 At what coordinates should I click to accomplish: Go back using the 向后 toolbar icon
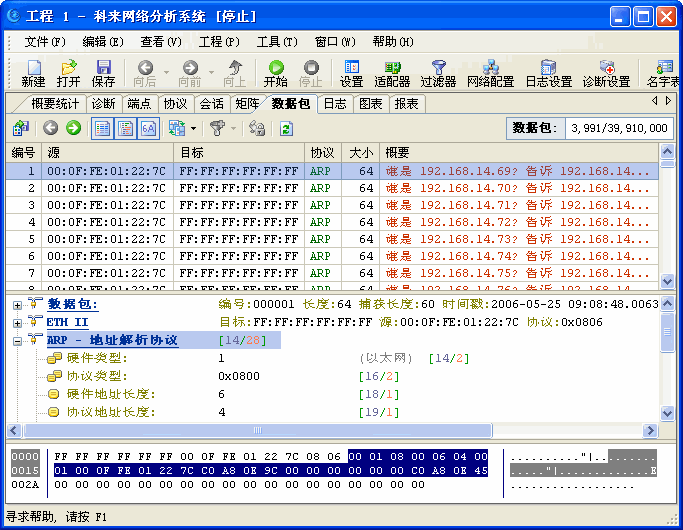click(145, 73)
